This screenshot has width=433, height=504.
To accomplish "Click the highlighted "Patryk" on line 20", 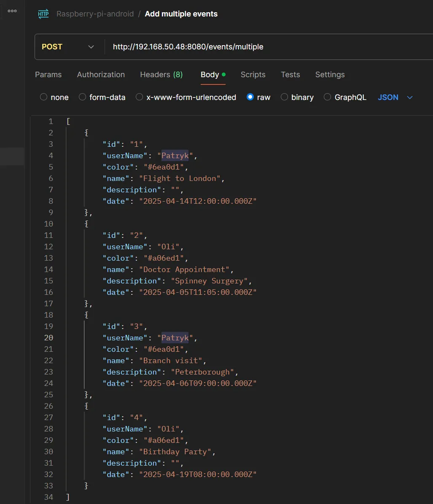I will [175, 338].
